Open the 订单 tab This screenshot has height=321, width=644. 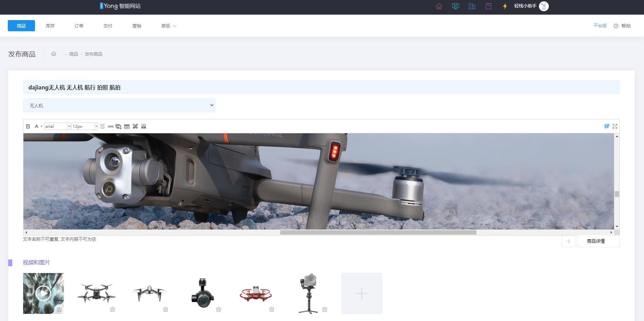tap(79, 26)
